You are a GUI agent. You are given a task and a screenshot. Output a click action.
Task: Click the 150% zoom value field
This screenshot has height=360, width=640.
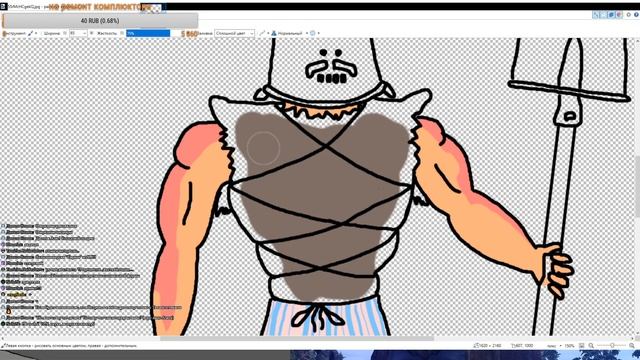pyautogui.click(x=569, y=346)
